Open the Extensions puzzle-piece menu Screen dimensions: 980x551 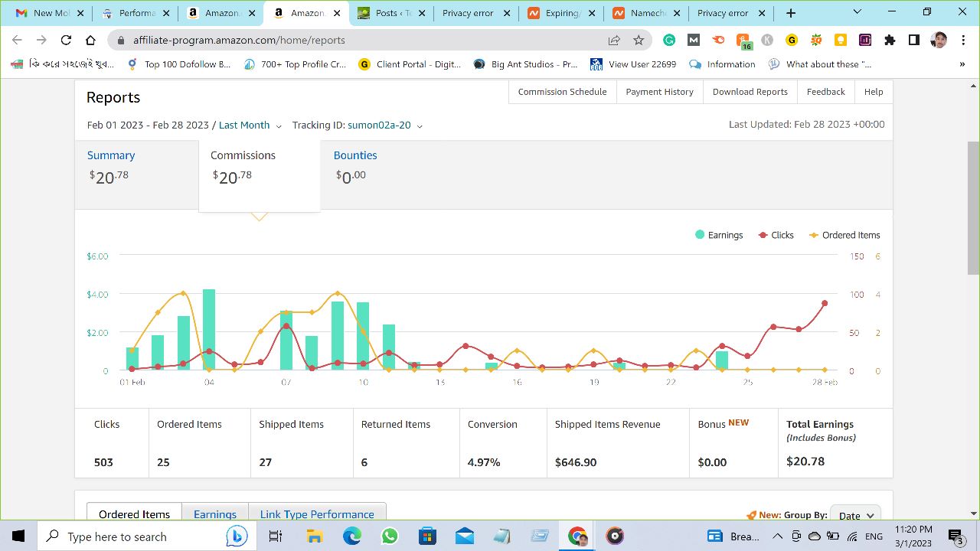(890, 41)
